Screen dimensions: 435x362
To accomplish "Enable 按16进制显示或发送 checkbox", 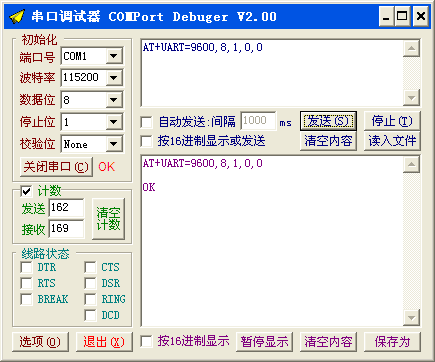I will (x=146, y=141).
